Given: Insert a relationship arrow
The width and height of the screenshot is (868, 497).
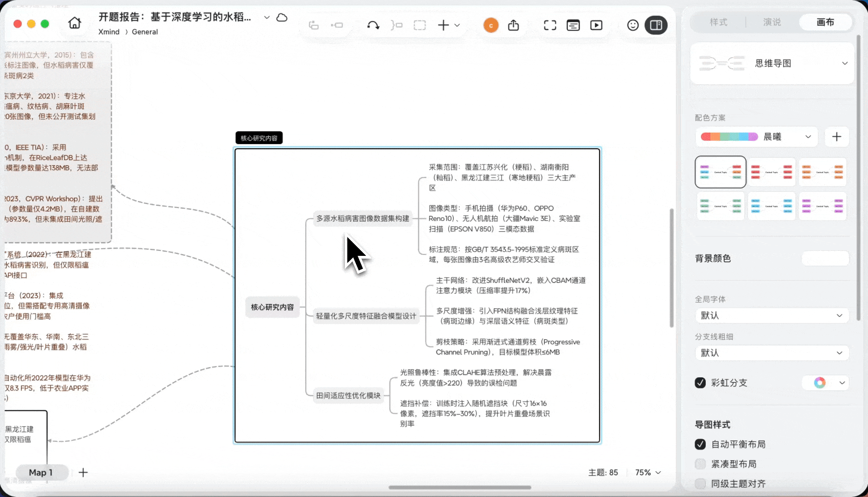Looking at the screenshot, I should point(373,25).
